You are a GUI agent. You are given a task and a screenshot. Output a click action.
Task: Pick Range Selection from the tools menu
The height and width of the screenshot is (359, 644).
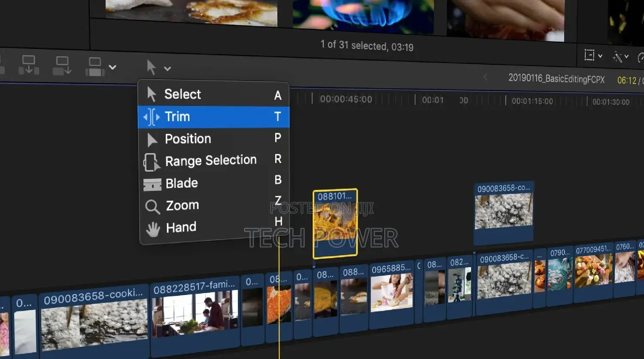tap(214, 160)
